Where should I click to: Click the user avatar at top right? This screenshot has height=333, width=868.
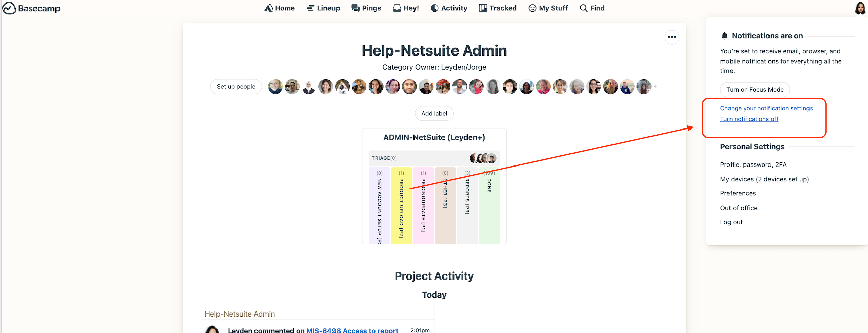860,8
